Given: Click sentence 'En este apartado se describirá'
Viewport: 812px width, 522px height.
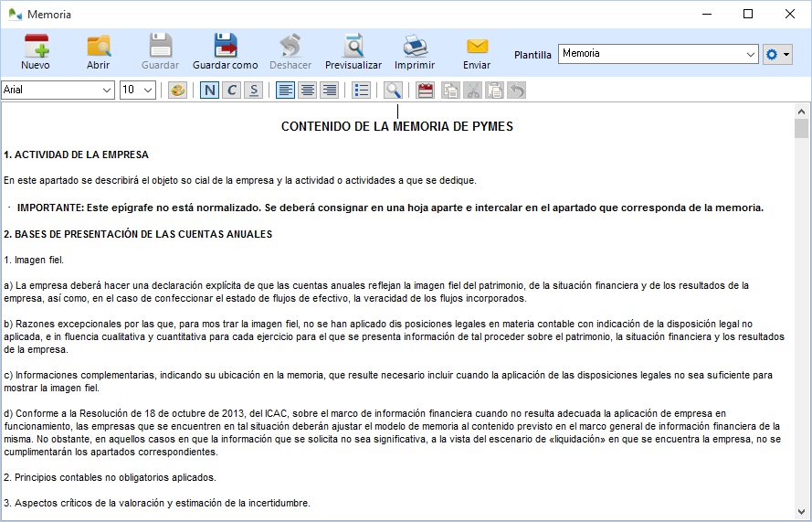Looking at the screenshot, I should coord(240,180).
